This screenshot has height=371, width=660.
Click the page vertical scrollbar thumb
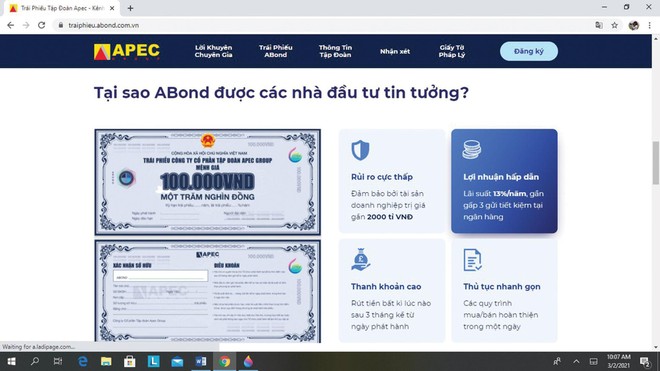(655, 163)
